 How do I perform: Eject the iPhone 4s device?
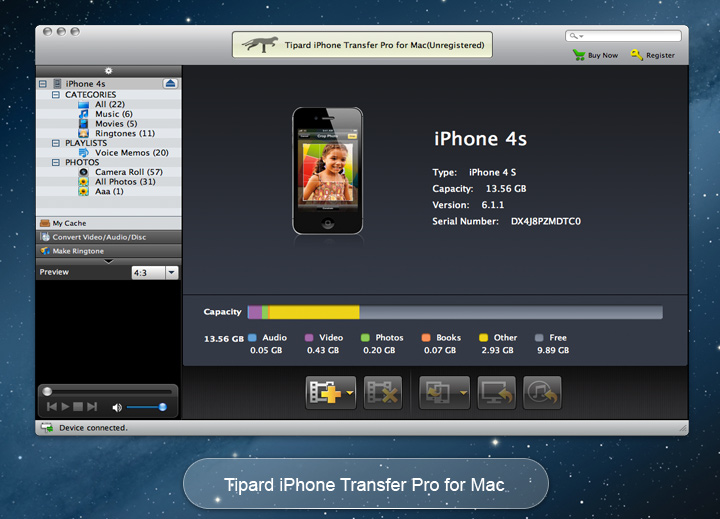[170, 83]
